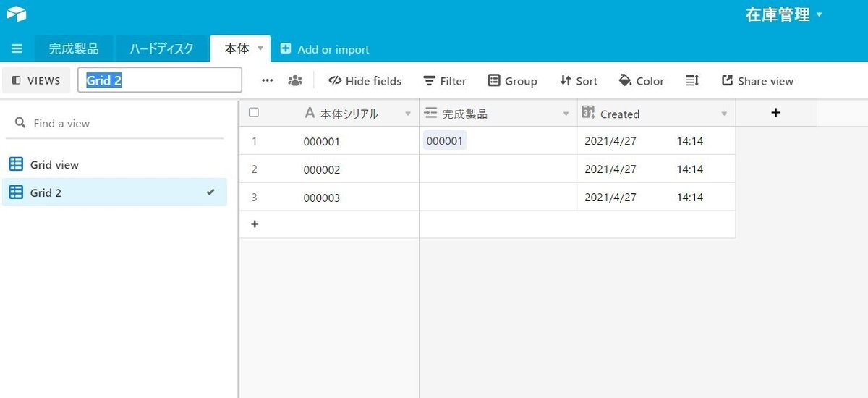The height and width of the screenshot is (398, 868).
Task: Open the view options ellipsis menu
Action: pos(268,81)
